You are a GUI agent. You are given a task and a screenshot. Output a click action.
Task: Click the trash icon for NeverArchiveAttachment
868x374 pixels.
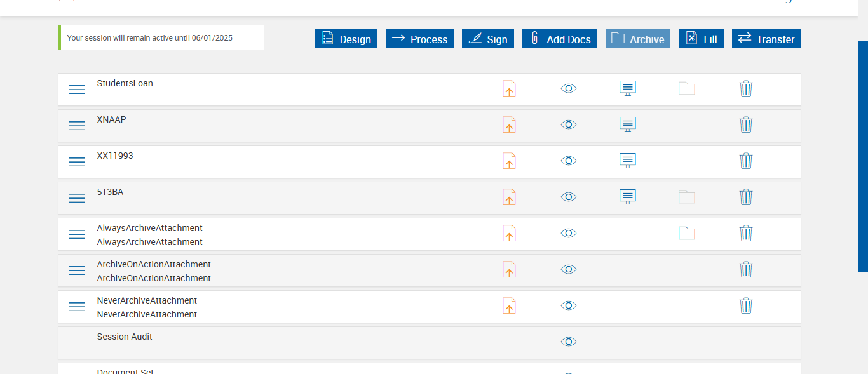[746, 305]
